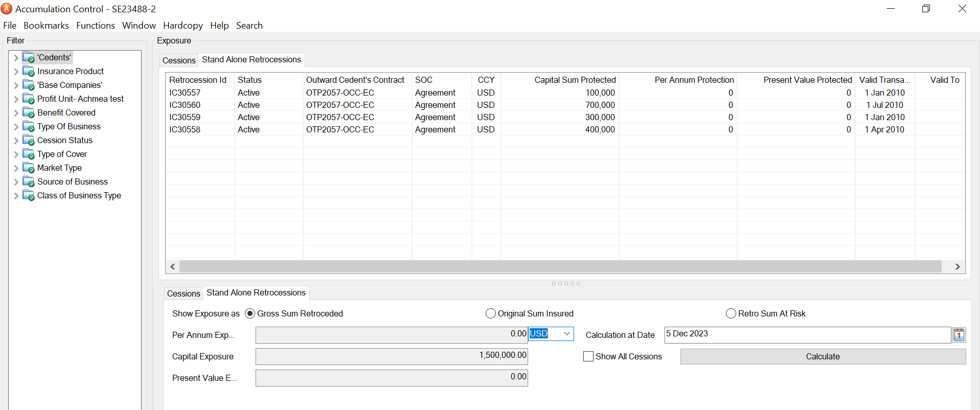Click the Benefit Covered filter folder icon
Image resolution: width=980 pixels, height=410 pixels.
point(29,113)
